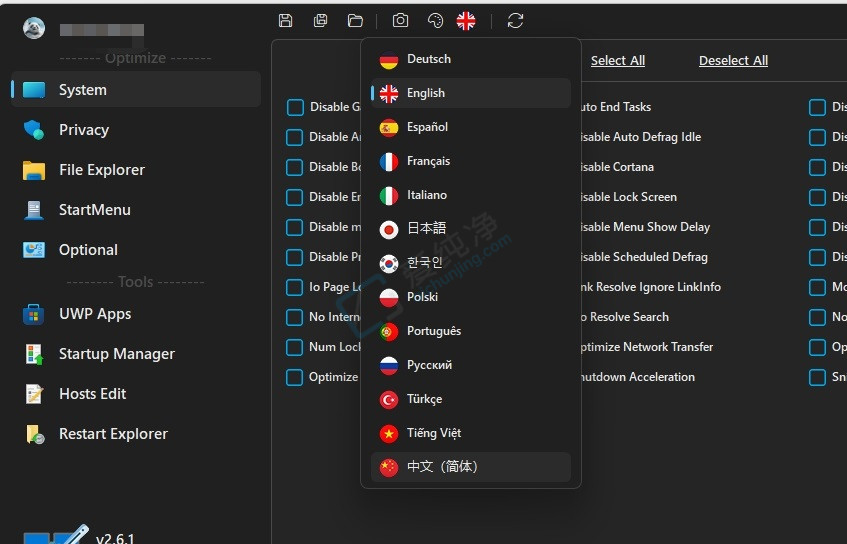Image resolution: width=847 pixels, height=544 pixels.
Task: Check the 'Disable Er' checkbox
Action: (x=295, y=197)
